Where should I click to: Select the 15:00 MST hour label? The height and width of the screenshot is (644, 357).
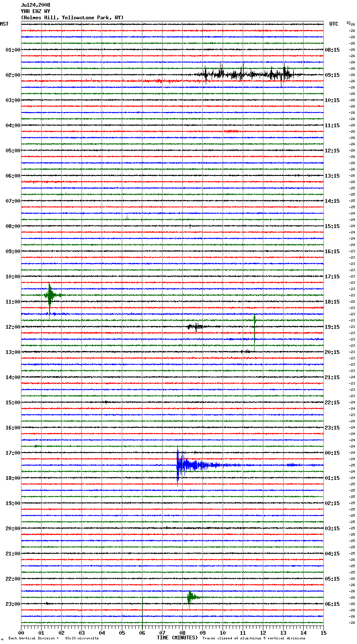13,403
